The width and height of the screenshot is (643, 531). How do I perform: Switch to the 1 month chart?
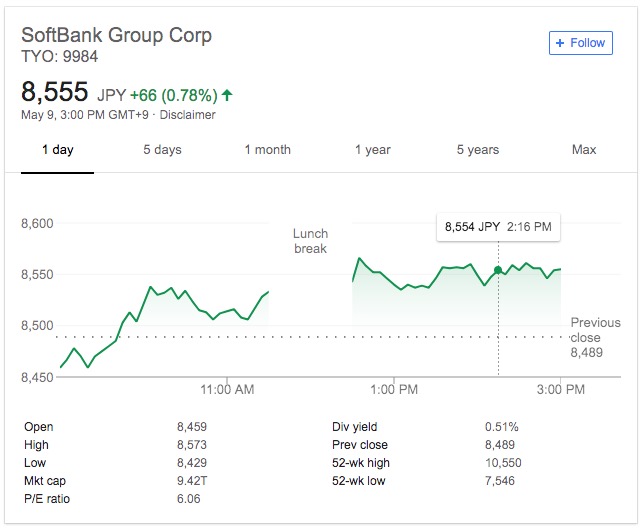[x=267, y=150]
